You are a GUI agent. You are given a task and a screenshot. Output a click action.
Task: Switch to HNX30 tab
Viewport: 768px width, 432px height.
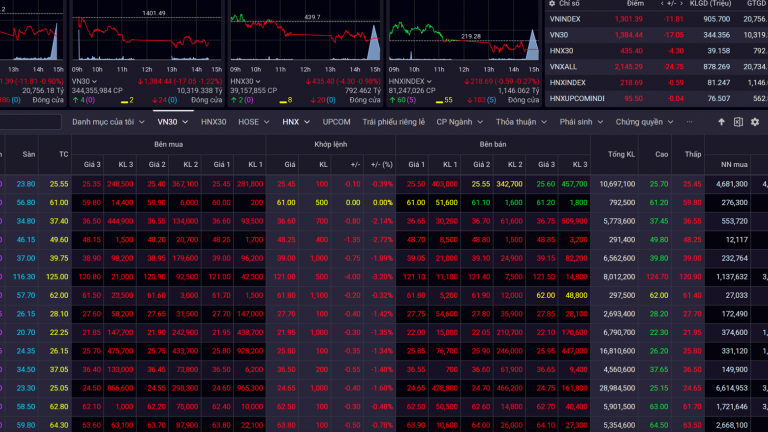coord(214,122)
